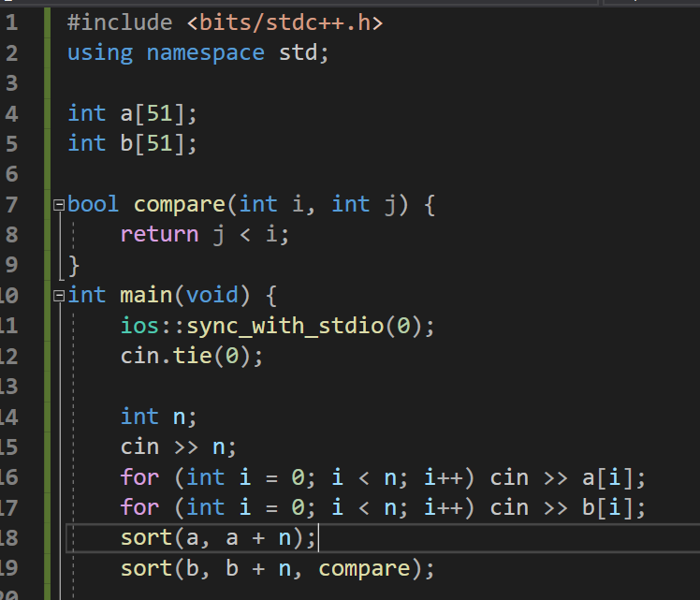Click 'return' keyword on line 8
The image size is (700, 600).
tap(159, 235)
